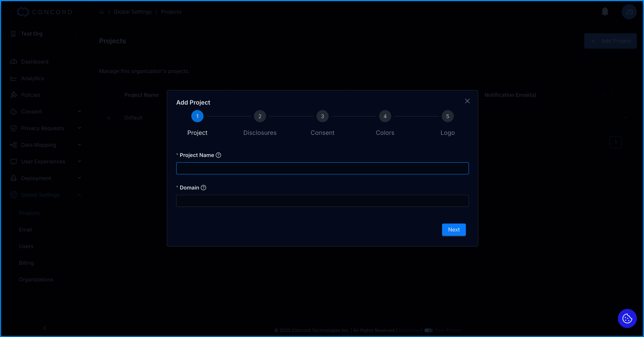Expand the Default project row
This screenshot has height=337, width=644.
pyautogui.click(x=109, y=118)
